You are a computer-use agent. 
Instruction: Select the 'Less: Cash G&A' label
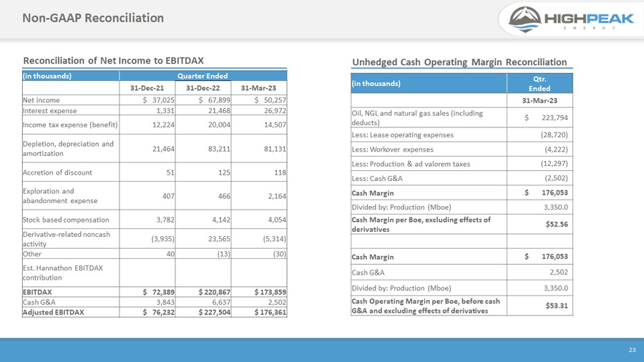point(377,179)
